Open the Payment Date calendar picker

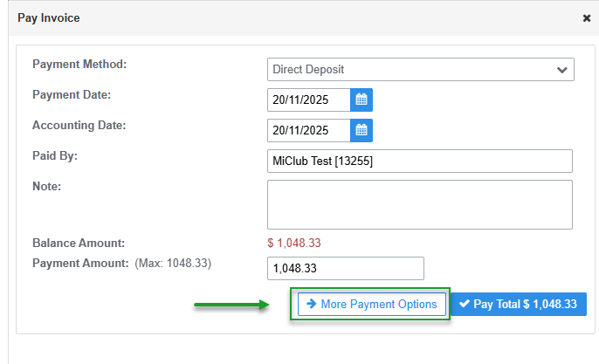pos(361,100)
